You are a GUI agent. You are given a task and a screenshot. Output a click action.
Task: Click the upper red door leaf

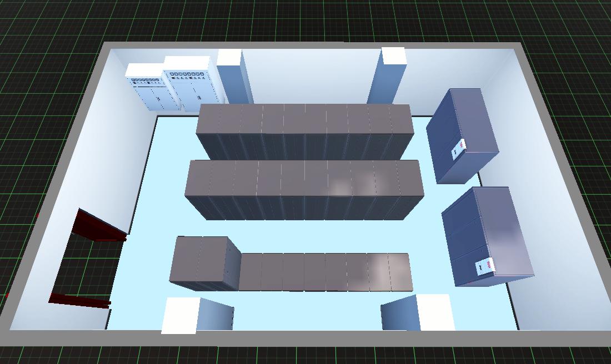tap(100, 226)
